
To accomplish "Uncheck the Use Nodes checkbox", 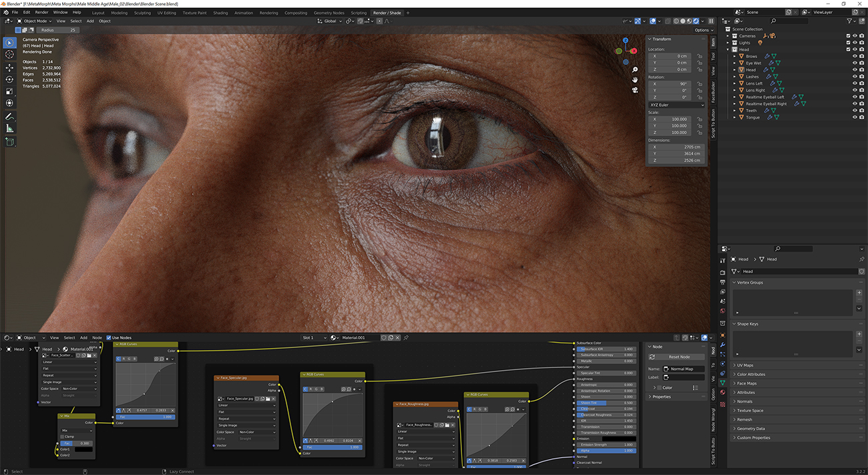I will pos(109,337).
